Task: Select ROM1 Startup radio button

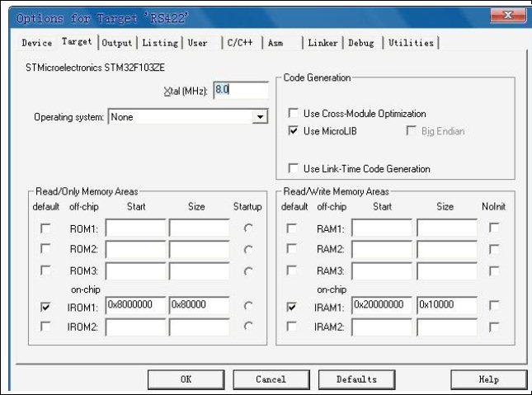Action: click(248, 228)
